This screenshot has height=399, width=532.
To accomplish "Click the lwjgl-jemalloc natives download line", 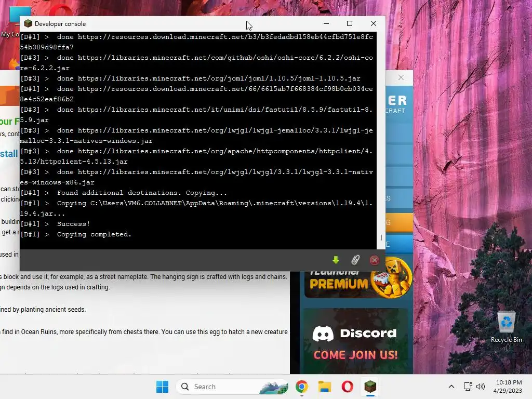I will (196, 136).
